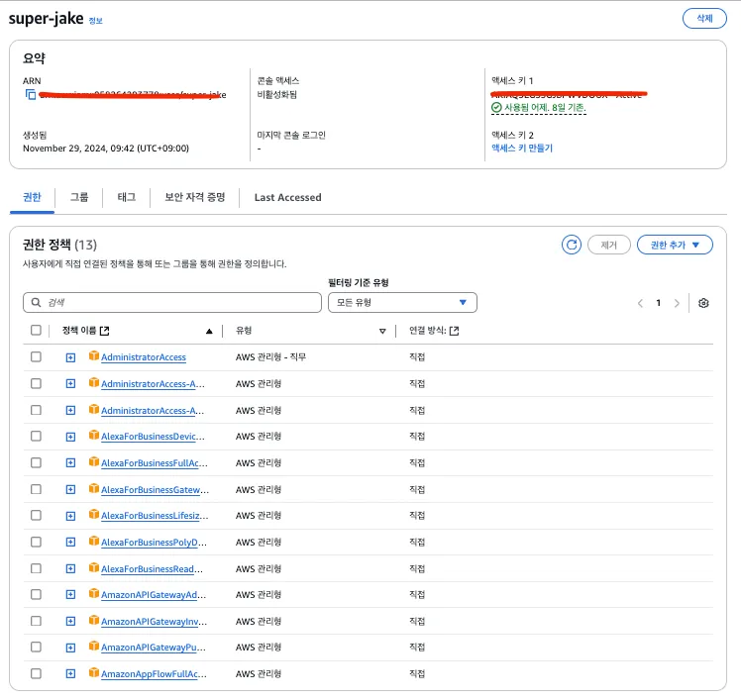Screen dimensions: 741x700
Task: Switch to the 권한 tab
Action: 32,197
